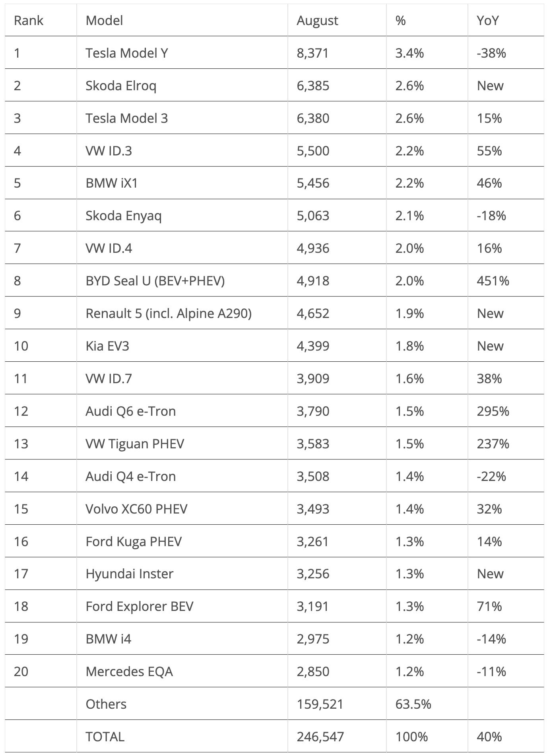This screenshot has width=549, height=756.
Task: Click the August column header
Action: tap(317, 20)
